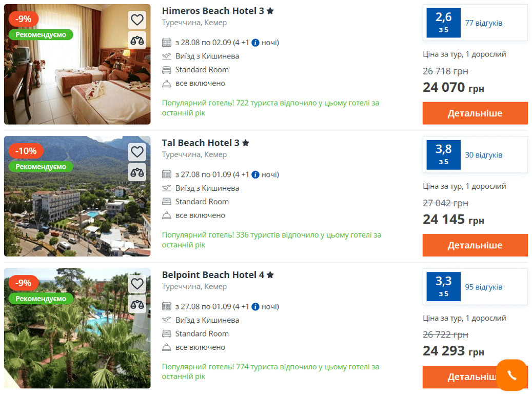Screen dimensions: 532x394
Task: Open nights info icon for Belpoint Beach Hotel
Action: coord(255,307)
